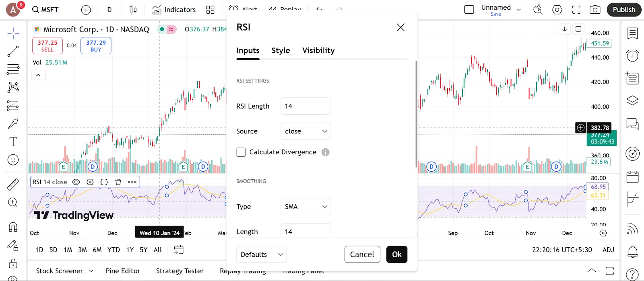644x281 pixels.
Task: Open the notifications bell
Action: (632, 252)
